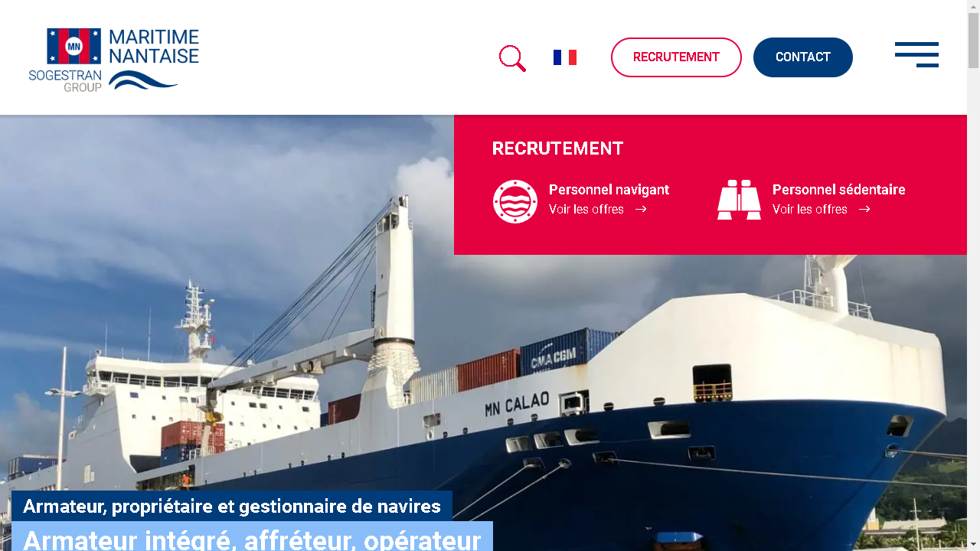Image resolution: width=980 pixels, height=551 pixels.
Task: Click the Armateur intégré, affréteur, opérateur headline
Action: (252, 538)
